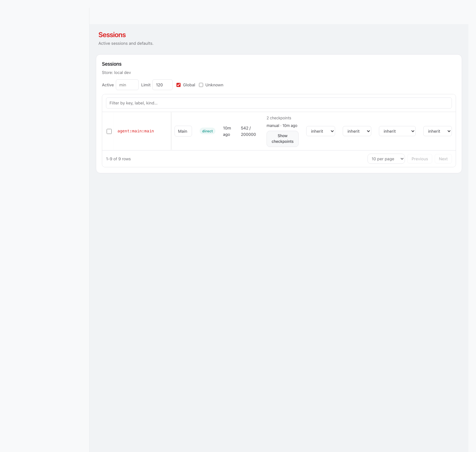This screenshot has height=452, width=476.
Task: Click the Active minutes input field
Action: tap(127, 85)
